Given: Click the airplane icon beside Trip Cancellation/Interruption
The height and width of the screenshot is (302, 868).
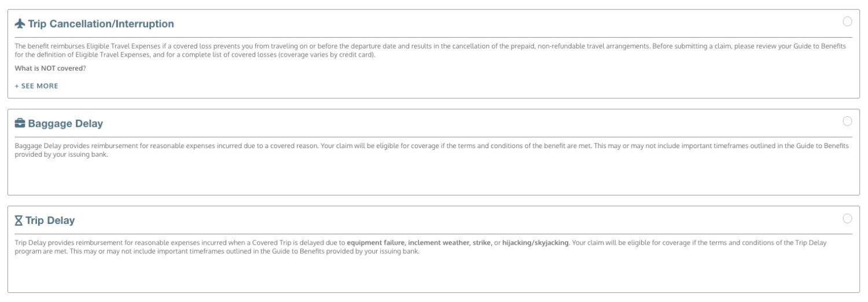Looking at the screenshot, I should [x=20, y=24].
